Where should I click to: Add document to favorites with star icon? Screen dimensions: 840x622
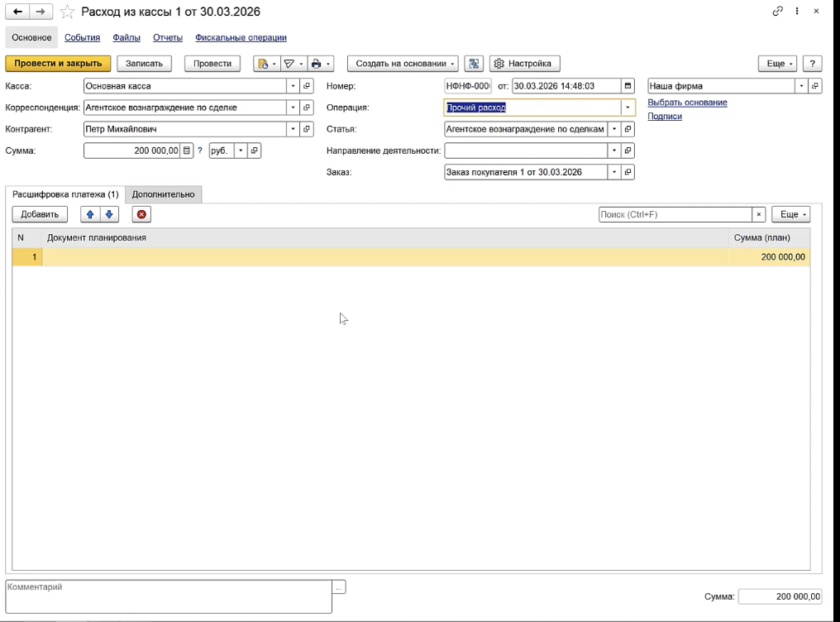(x=67, y=12)
